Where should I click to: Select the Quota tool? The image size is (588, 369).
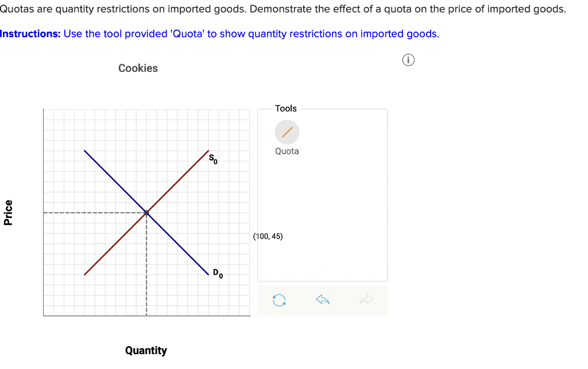pos(287,132)
